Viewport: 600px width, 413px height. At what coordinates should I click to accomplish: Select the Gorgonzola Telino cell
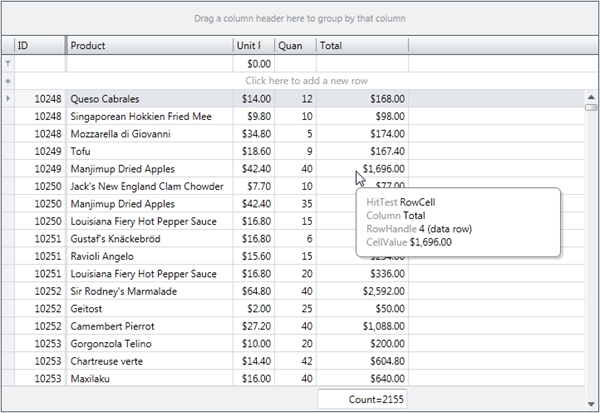click(x=150, y=344)
